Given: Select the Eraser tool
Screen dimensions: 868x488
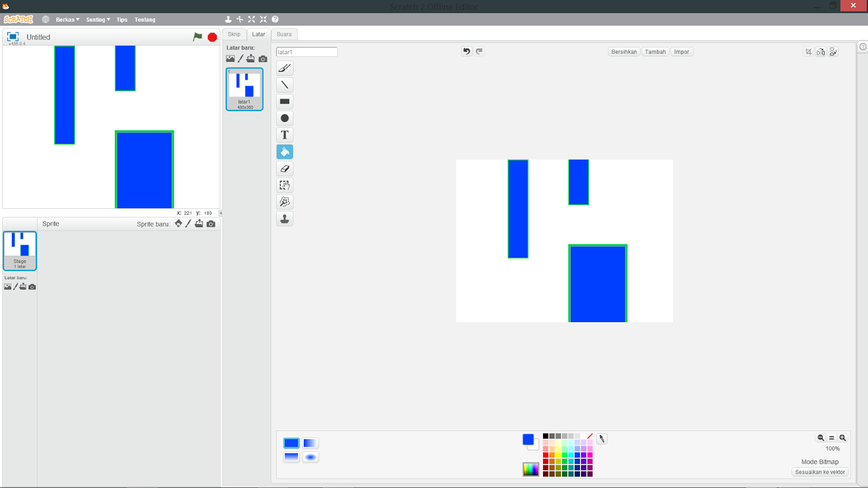Looking at the screenshot, I should 284,169.
